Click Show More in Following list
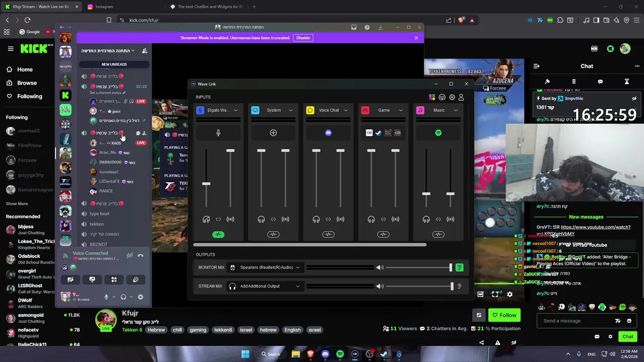644x362 pixels. [x=17, y=204]
